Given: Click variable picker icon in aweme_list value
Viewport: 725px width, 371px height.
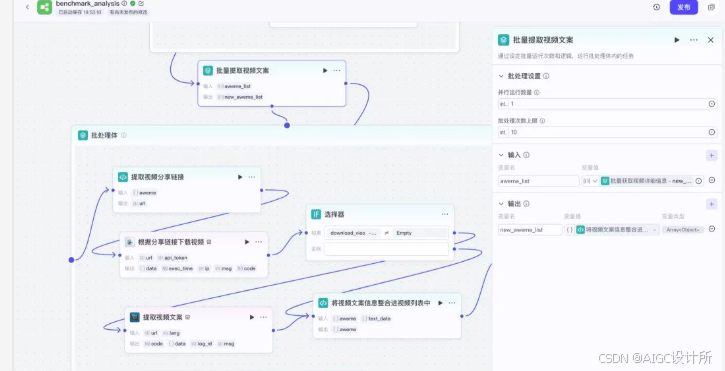Looking at the screenshot, I should click(x=699, y=181).
